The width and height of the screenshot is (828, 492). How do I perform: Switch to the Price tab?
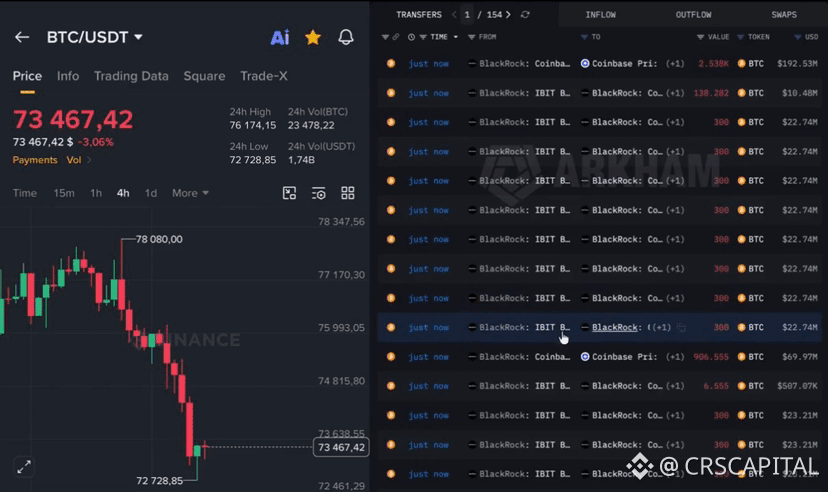(27, 76)
